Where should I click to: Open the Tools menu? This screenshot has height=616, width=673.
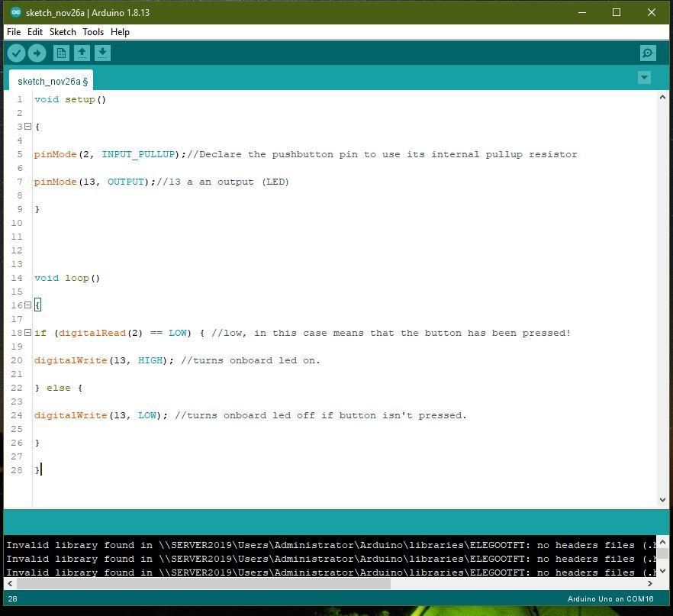point(93,32)
